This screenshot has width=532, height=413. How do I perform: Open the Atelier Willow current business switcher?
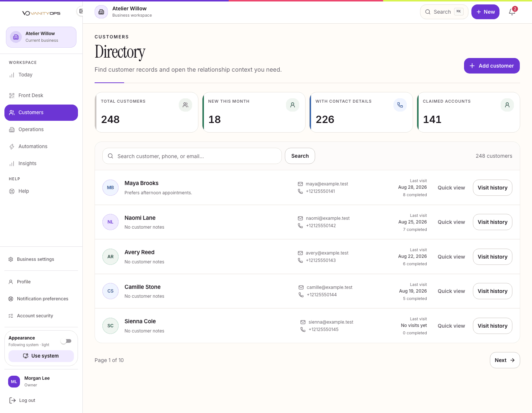click(x=41, y=37)
